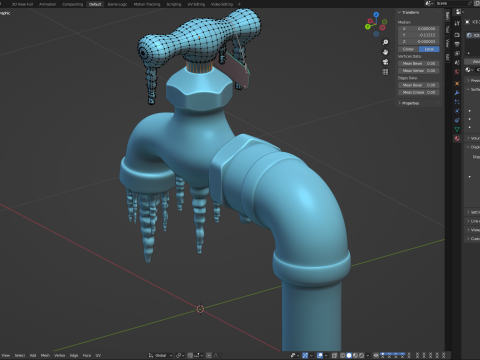
Task: Open the green Mesh Data tab icon
Action: coord(457,129)
